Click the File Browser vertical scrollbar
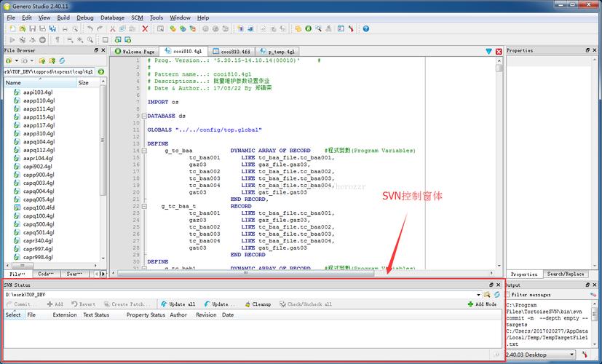 pyautogui.click(x=103, y=141)
